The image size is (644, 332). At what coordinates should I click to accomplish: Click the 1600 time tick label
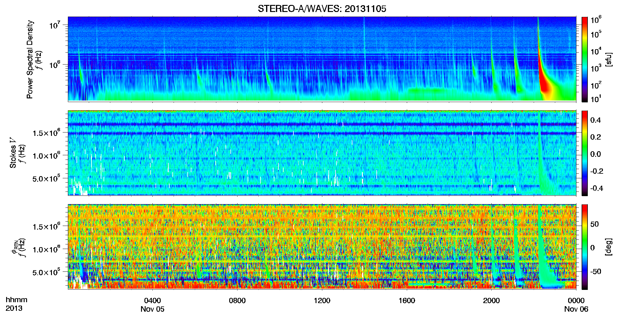click(x=407, y=300)
